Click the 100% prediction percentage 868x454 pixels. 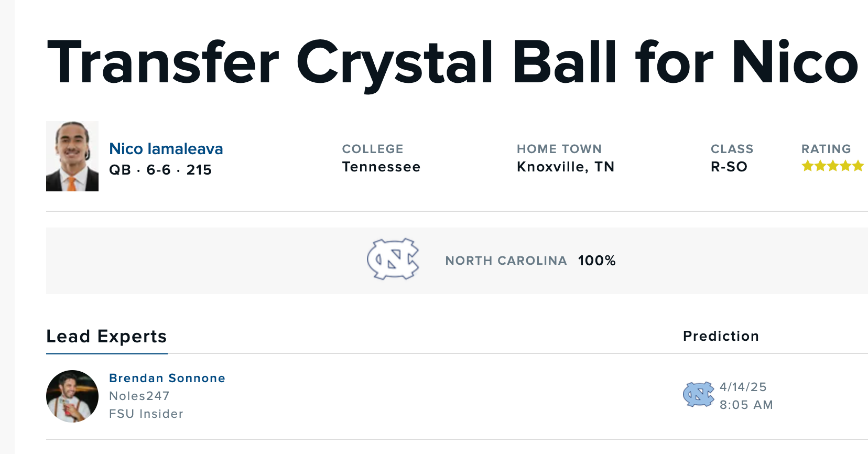tap(596, 261)
